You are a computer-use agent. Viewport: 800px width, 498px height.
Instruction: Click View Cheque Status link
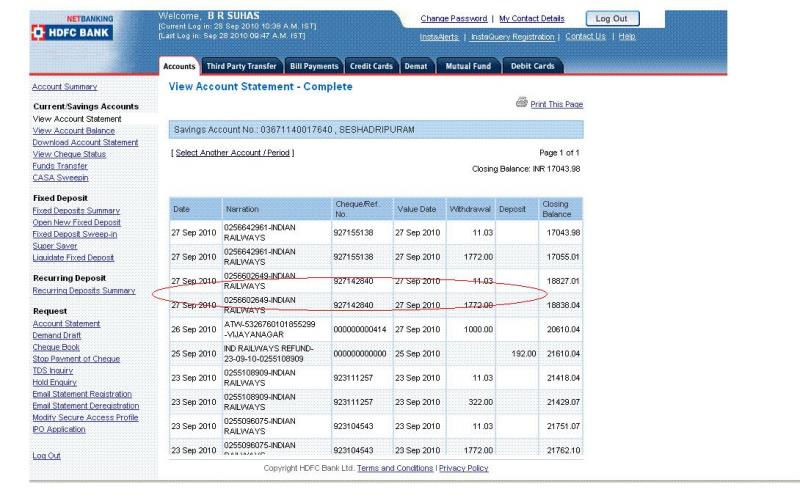point(69,154)
